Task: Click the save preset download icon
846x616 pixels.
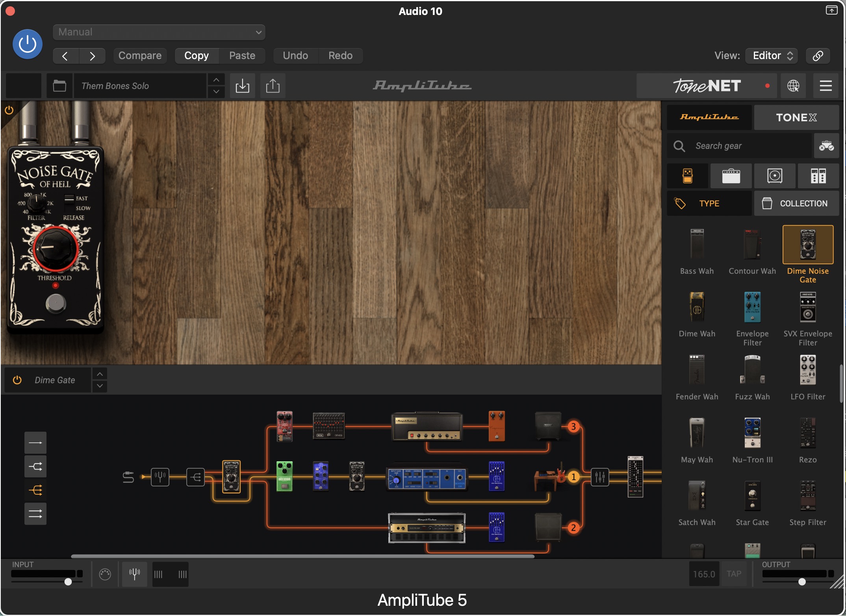Action: point(242,85)
